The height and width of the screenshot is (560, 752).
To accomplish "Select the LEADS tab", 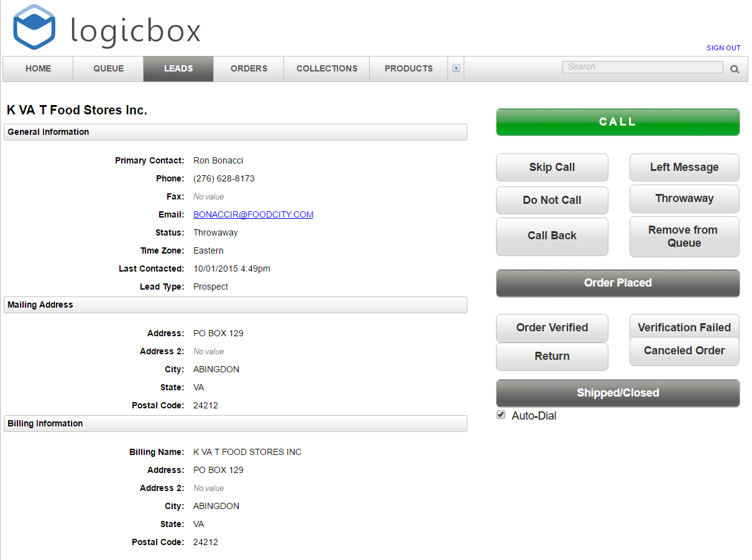I will click(178, 68).
